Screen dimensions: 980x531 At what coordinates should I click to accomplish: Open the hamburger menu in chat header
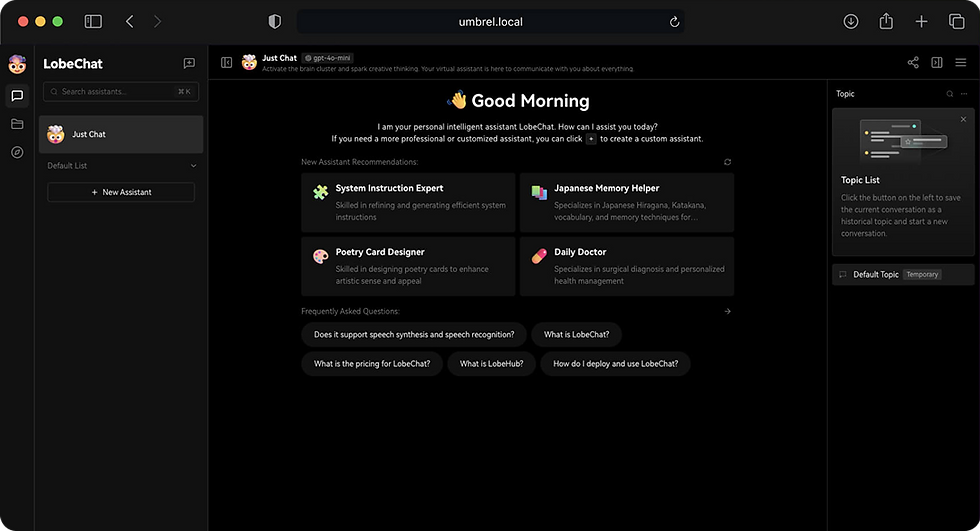tap(961, 62)
